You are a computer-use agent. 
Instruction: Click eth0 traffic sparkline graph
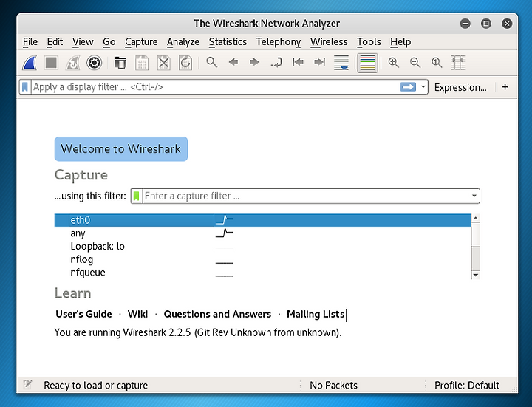[225, 220]
